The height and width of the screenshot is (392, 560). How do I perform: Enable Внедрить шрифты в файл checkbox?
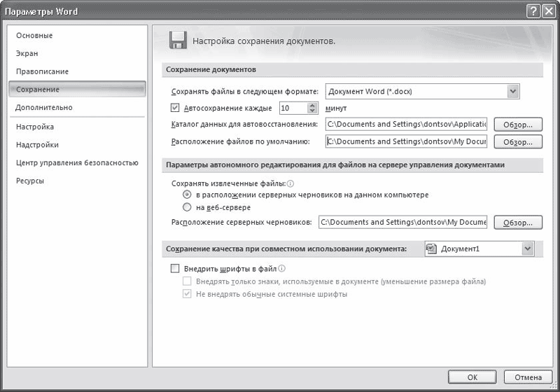point(175,269)
